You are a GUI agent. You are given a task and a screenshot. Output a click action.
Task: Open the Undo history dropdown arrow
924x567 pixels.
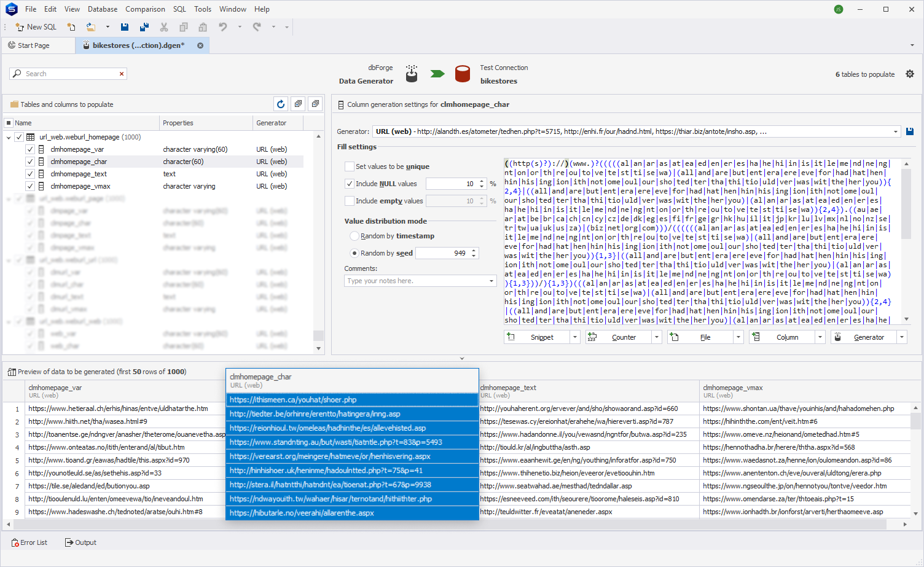[x=240, y=27]
